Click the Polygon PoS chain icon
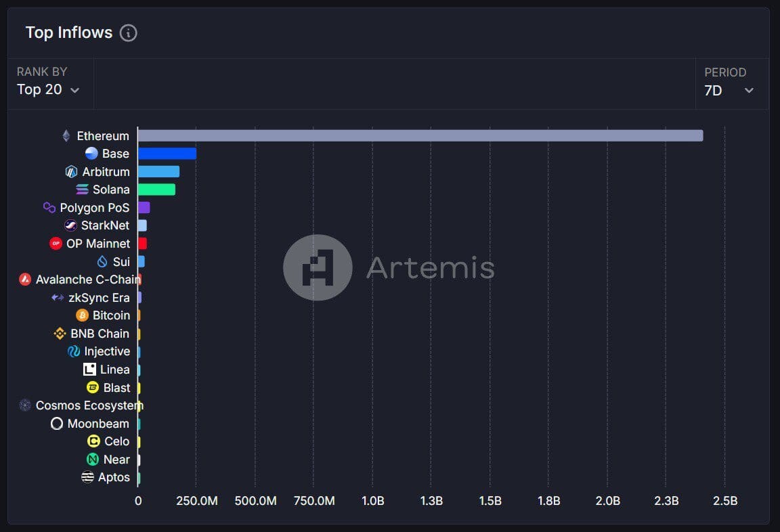The width and height of the screenshot is (780, 532). (x=49, y=207)
